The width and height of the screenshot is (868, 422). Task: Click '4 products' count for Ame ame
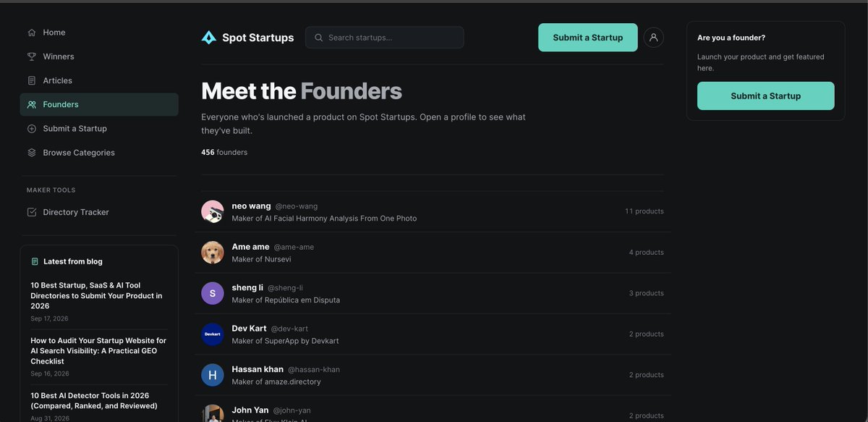click(x=647, y=253)
